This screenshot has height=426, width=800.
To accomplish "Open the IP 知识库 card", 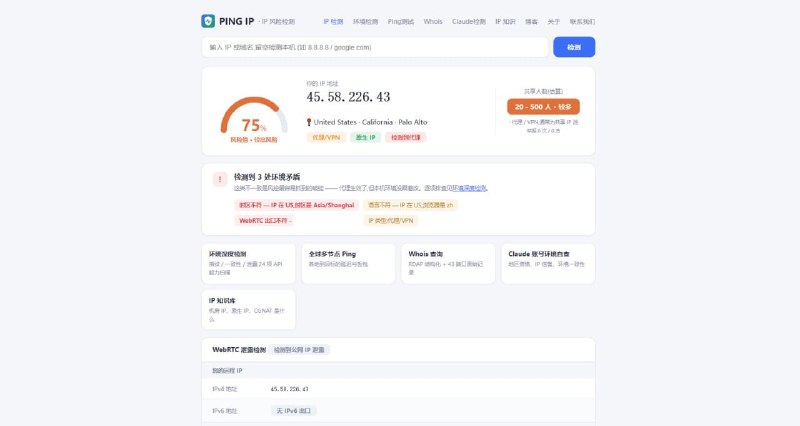I will [x=248, y=310].
